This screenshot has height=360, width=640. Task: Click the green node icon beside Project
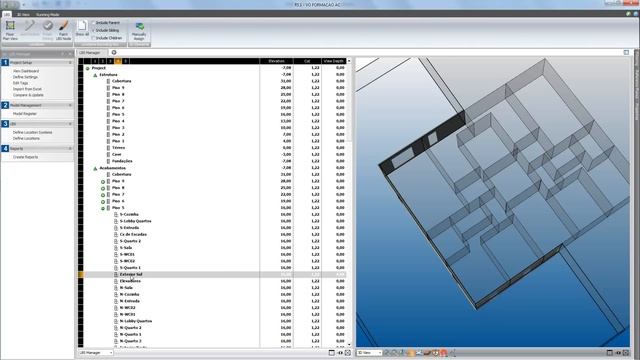click(87, 68)
